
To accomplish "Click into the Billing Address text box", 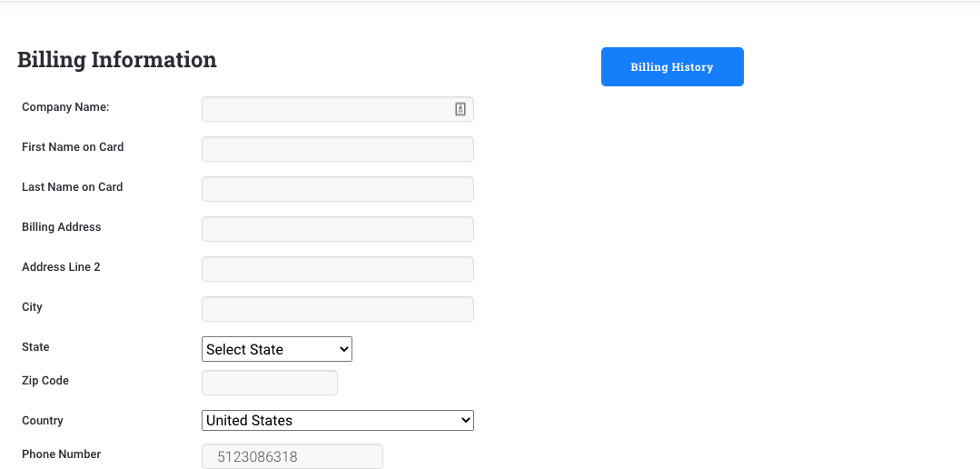I will [337, 229].
